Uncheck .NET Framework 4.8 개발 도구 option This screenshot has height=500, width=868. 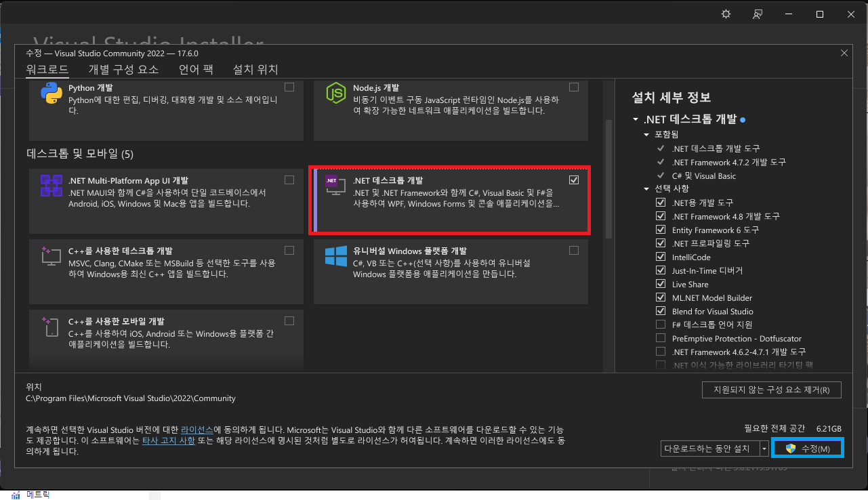(x=661, y=216)
